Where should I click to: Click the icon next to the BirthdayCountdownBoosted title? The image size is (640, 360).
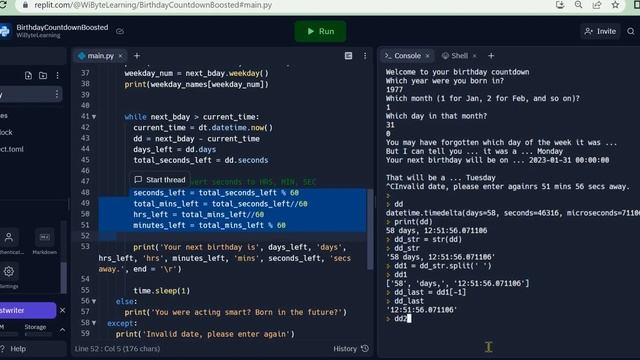tap(120, 31)
